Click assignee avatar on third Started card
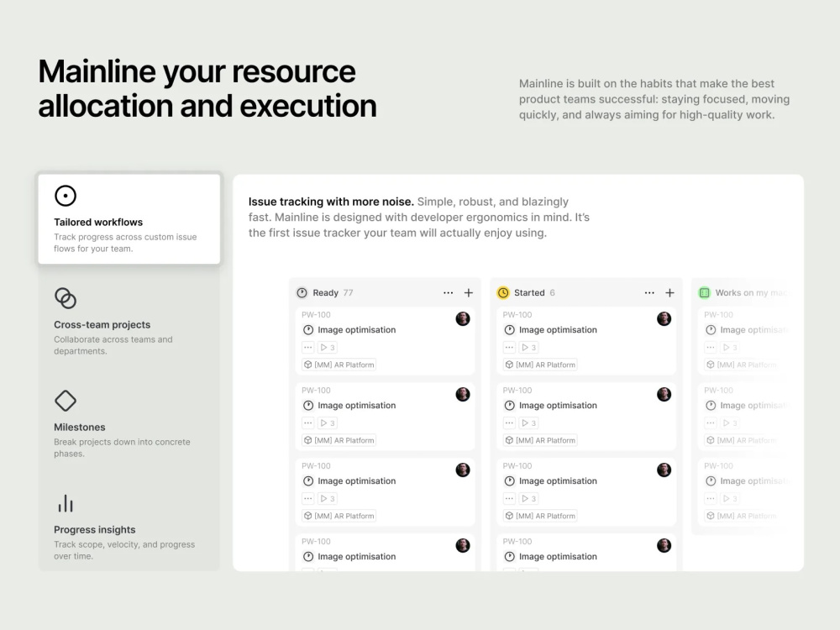This screenshot has width=840, height=630. tap(664, 470)
